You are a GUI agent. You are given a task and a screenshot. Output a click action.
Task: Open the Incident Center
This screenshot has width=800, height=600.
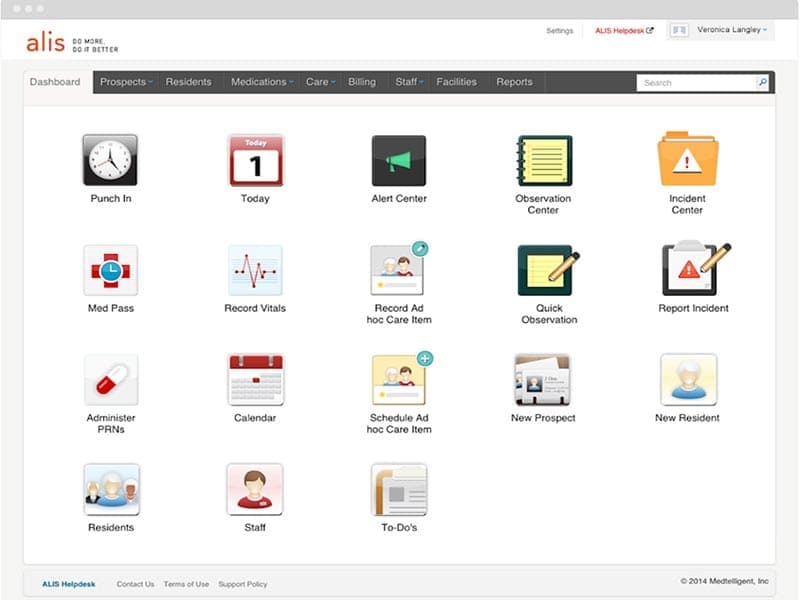click(x=687, y=163)
